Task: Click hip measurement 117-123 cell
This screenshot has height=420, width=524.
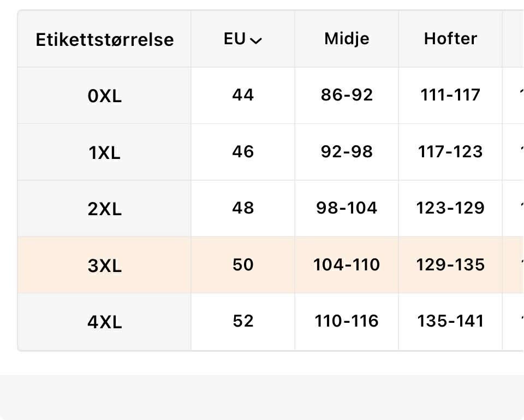Action: coord(450,151)
